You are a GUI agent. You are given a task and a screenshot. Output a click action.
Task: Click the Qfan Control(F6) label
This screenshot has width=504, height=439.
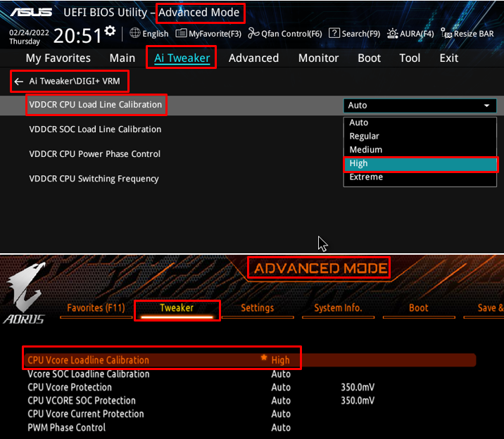tap(291, 34)
